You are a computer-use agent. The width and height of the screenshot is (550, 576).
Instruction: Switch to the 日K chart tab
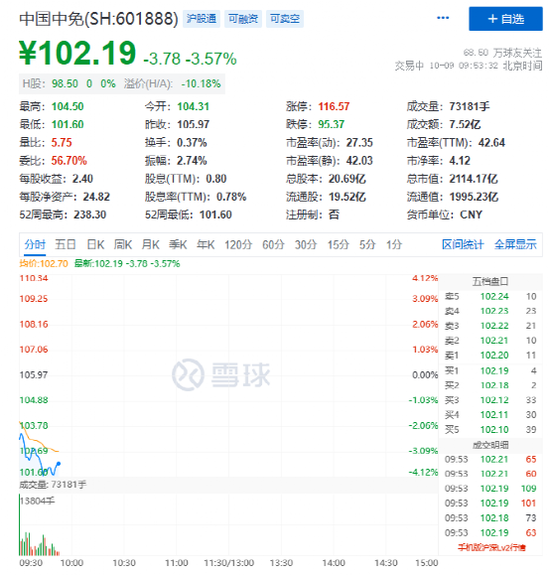coord(95,244)
